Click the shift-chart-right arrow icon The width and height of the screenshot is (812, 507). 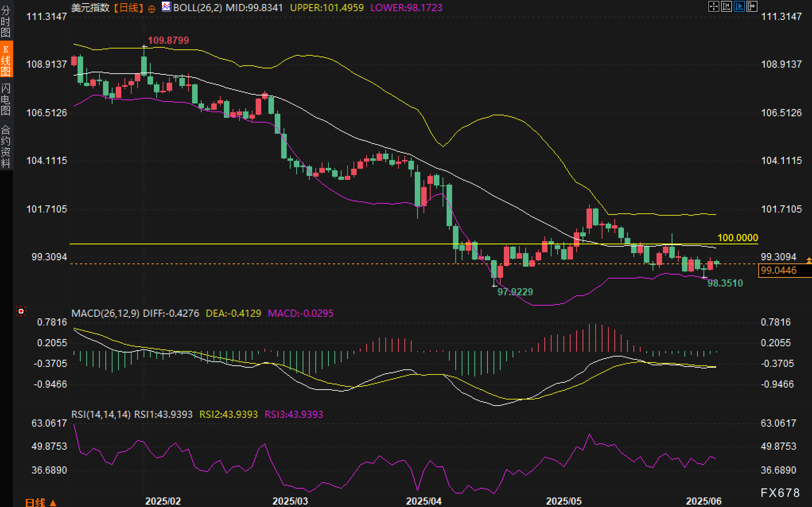click(752, 6)
